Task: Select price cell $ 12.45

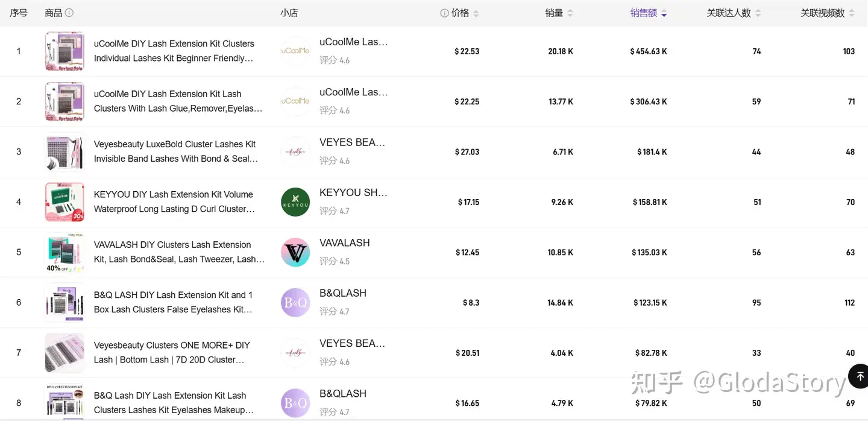Action: tap(467, 253)
